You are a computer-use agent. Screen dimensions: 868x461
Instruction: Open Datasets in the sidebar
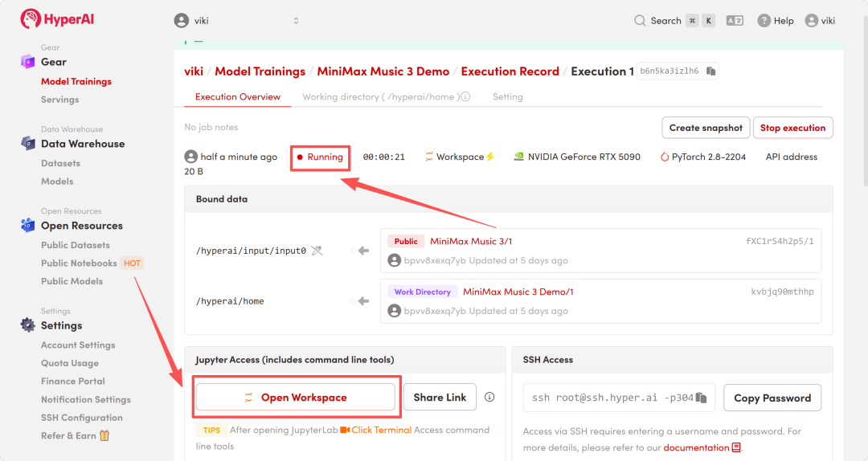60,163
